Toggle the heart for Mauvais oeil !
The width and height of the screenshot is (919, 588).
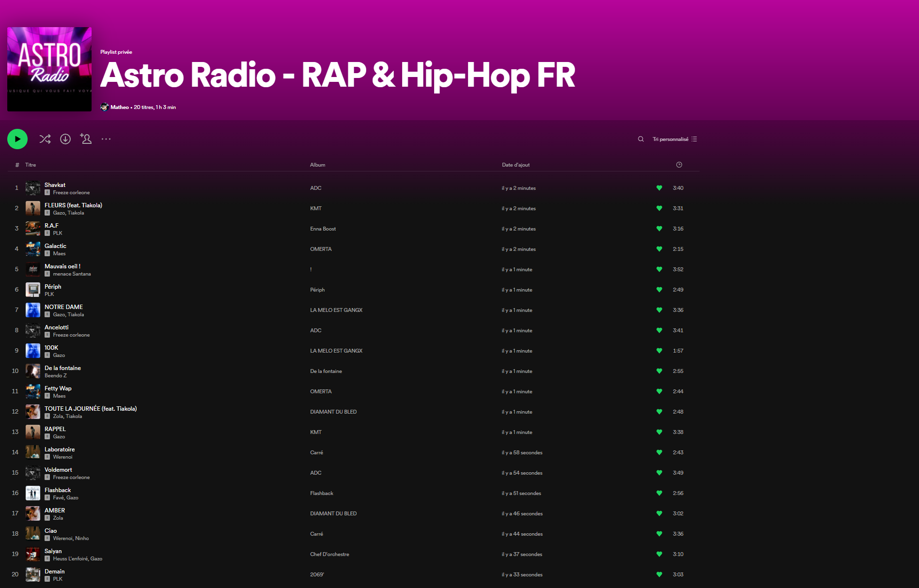(659, 269)
